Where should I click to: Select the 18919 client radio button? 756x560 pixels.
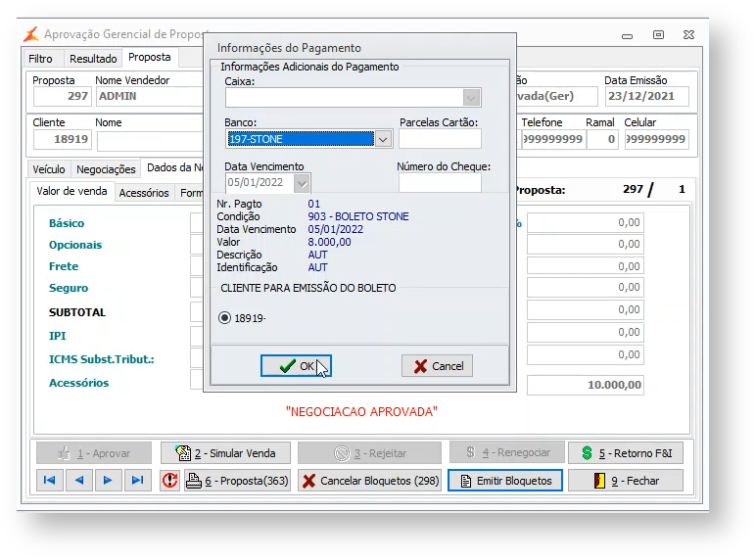(x=224, y=318)
